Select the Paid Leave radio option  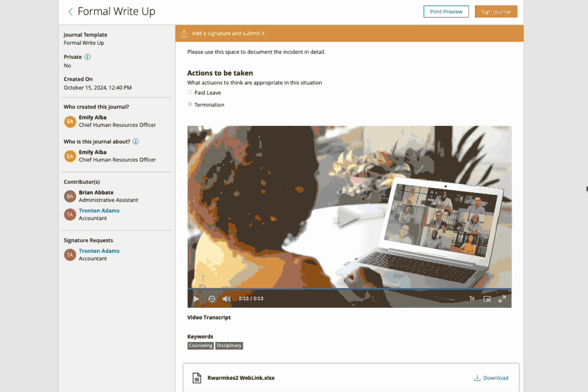point(190,92)
